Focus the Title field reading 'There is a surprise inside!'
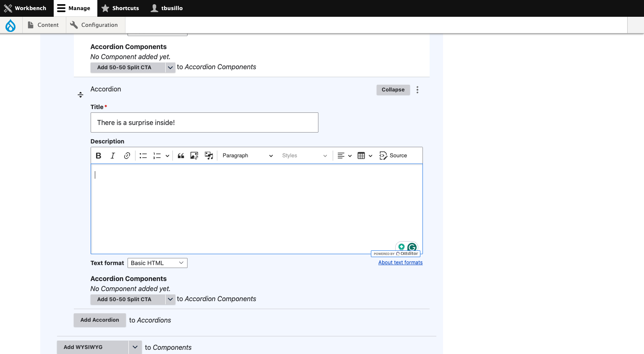The height and width of the screenshot is (354, 644). pyautogui.click(x=204, y=122)
